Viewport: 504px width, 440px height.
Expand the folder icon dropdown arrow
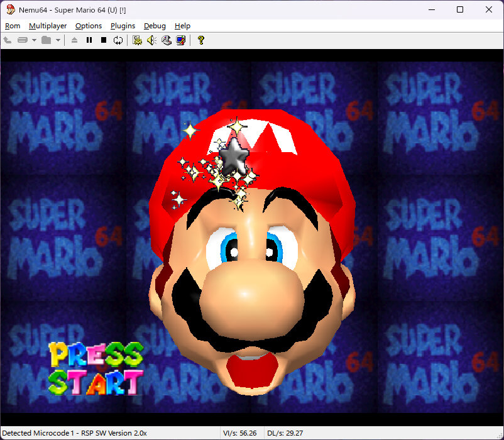point(58,40)
